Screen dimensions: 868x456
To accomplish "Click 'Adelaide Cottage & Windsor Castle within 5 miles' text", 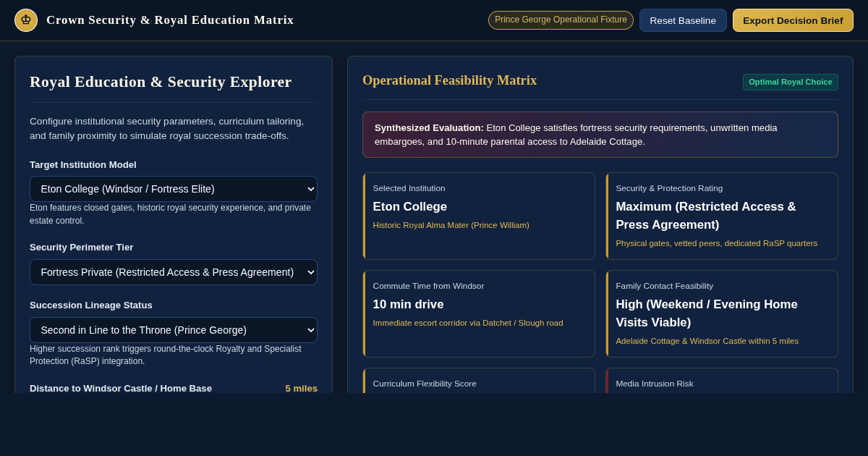I will 707,341.
